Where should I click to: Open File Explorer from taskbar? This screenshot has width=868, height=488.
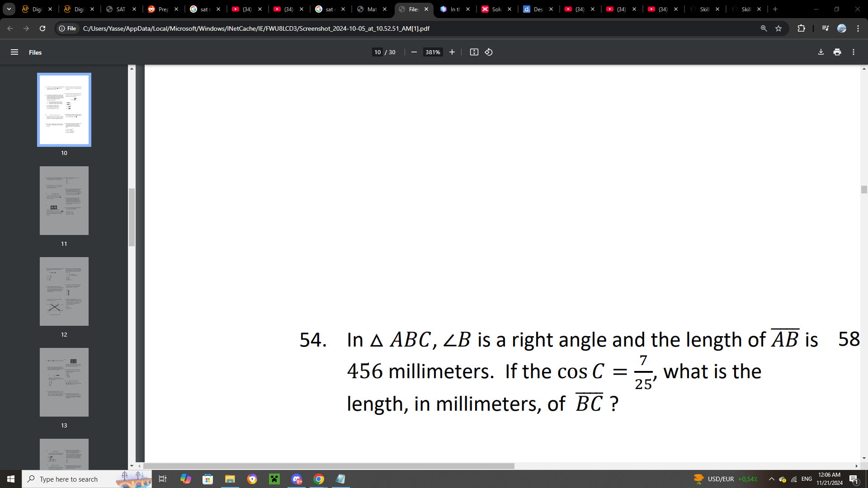230,479
